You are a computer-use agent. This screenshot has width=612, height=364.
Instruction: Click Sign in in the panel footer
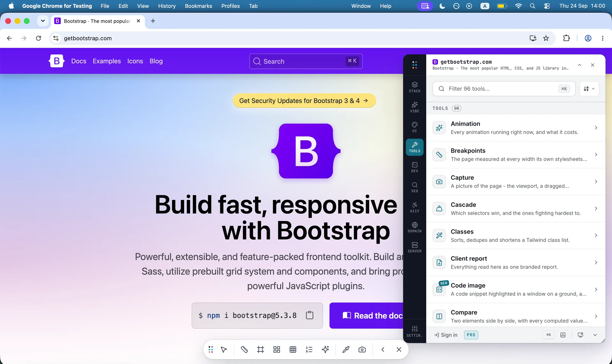446,335
